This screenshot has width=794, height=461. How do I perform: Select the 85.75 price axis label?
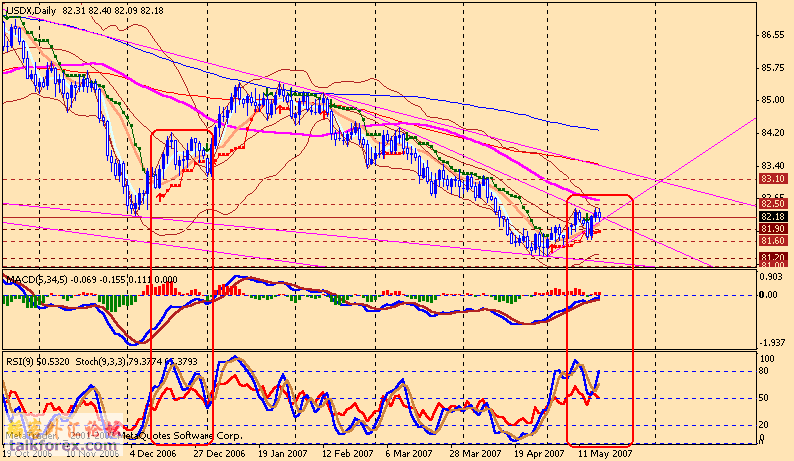[772, 68]
